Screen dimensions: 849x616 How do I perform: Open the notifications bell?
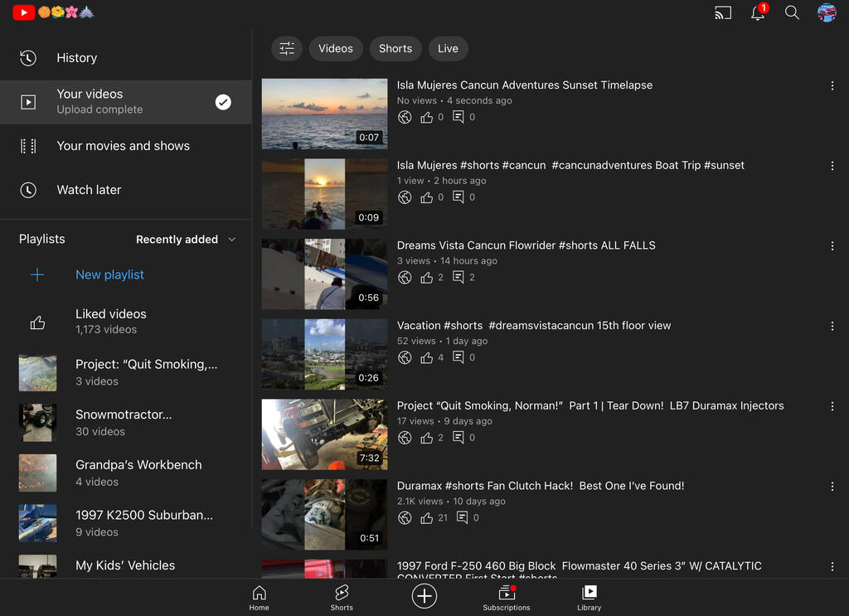point(758,12)
